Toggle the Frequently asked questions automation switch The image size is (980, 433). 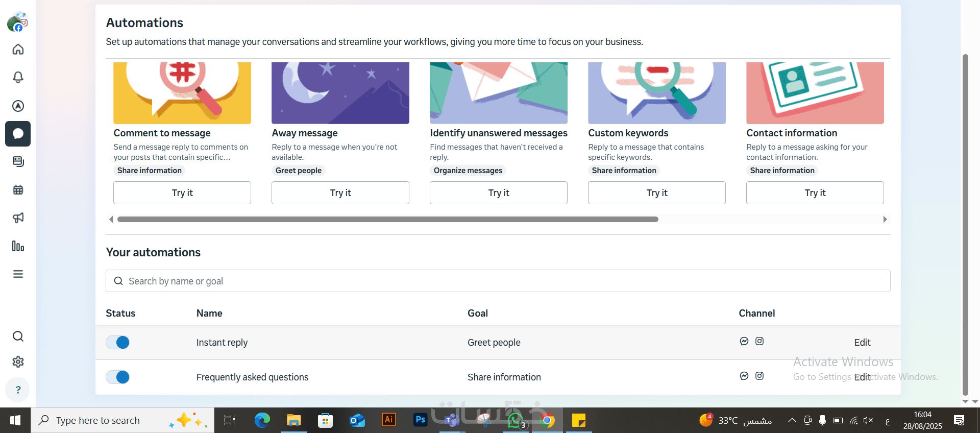click(117, 377)
